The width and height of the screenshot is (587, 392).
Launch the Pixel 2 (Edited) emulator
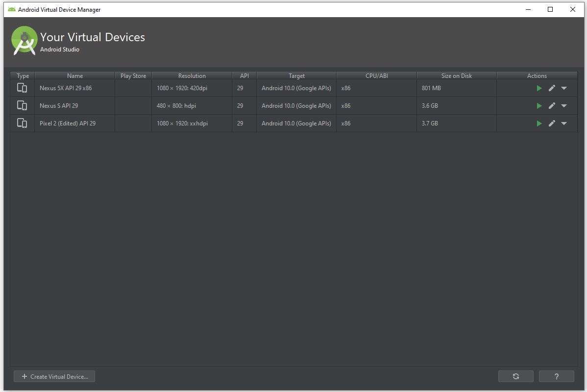coord(539,123)
